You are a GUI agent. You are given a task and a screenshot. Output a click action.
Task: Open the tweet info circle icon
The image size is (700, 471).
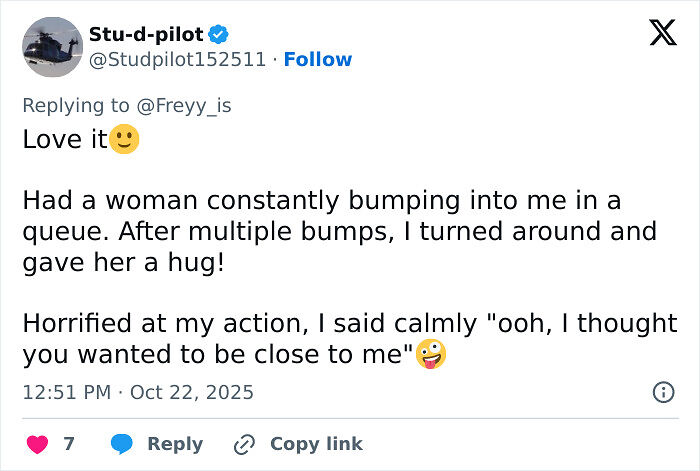[662, 393]
